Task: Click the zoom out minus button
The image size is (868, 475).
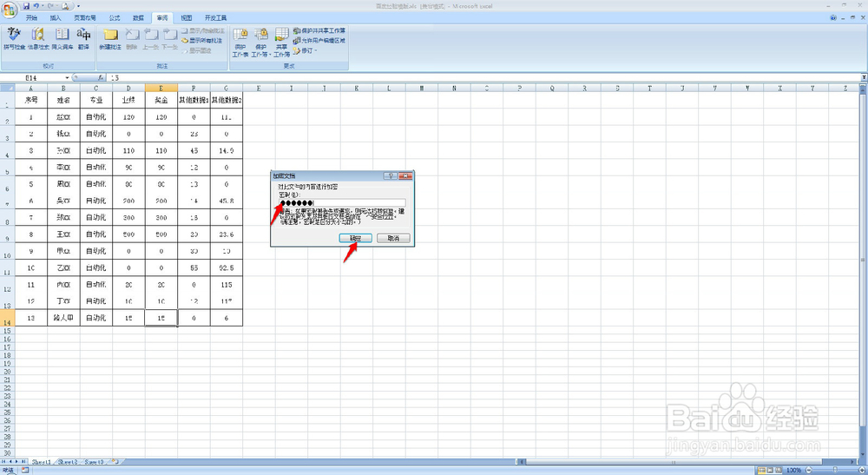Action: [x=808, y=470]
